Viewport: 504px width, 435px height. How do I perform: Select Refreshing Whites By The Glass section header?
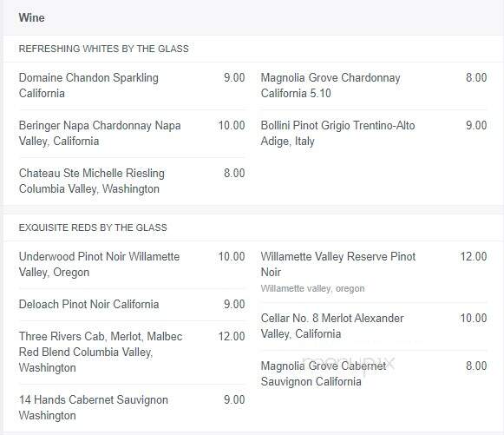103,49
